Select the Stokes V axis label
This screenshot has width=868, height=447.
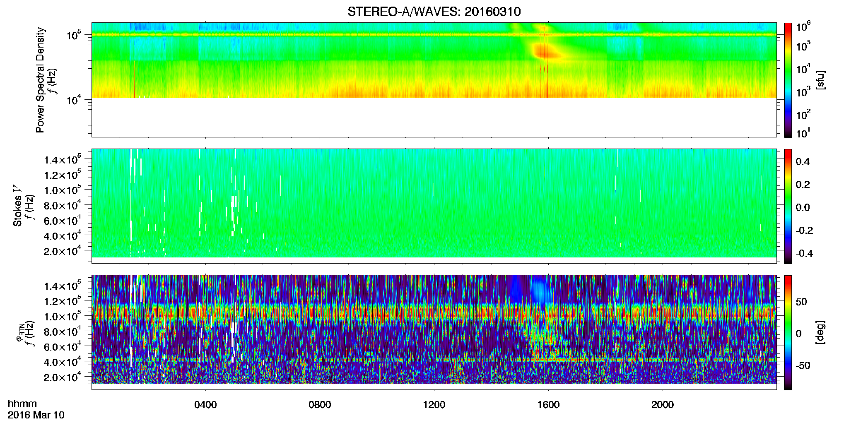[x=17, y=206]
